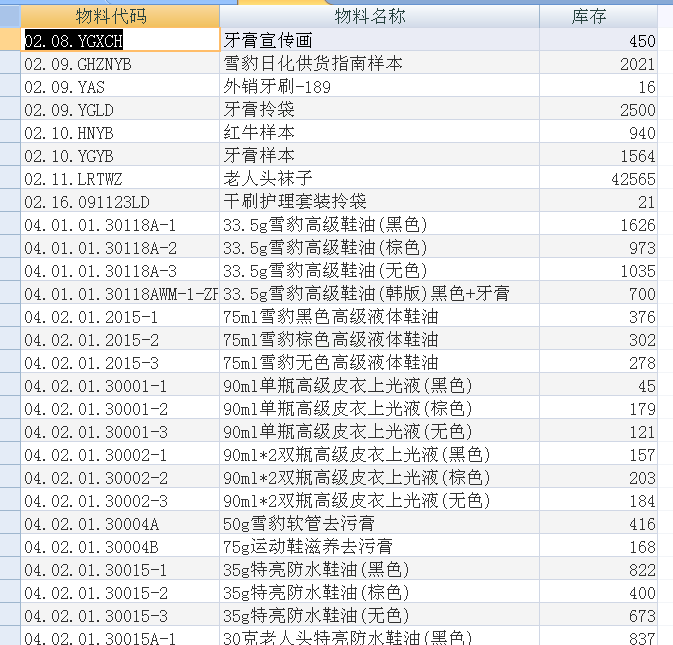Click the code 04.02.01.30004B
The image size is (673, 645).
[x=120, y=547]
